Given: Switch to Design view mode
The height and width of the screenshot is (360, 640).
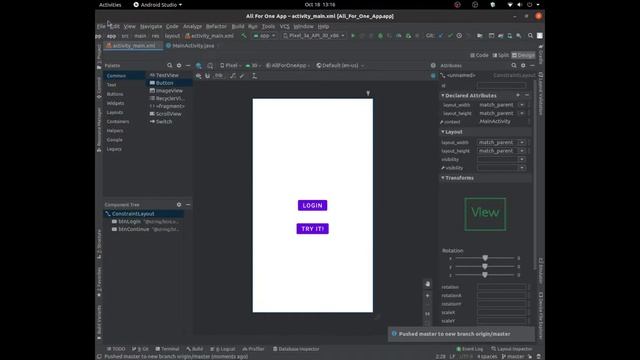Looking at the screenshot, I should pyautogui.click(x=523, y=55).
